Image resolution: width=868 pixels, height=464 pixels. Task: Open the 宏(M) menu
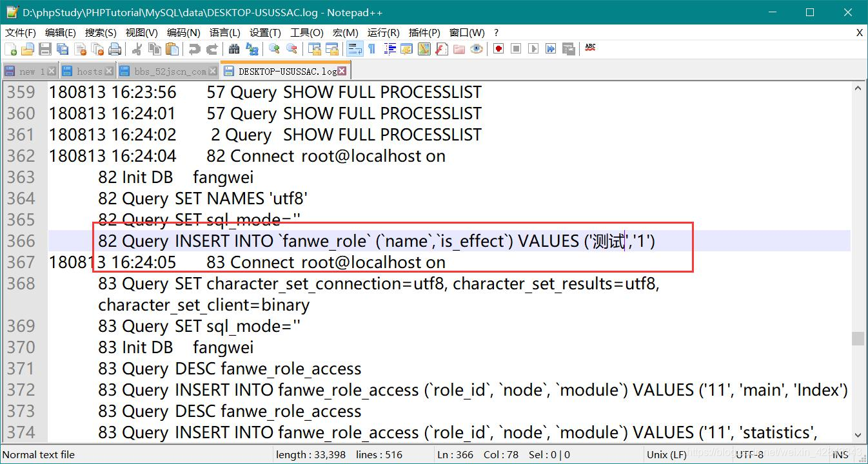pos(345,32)
